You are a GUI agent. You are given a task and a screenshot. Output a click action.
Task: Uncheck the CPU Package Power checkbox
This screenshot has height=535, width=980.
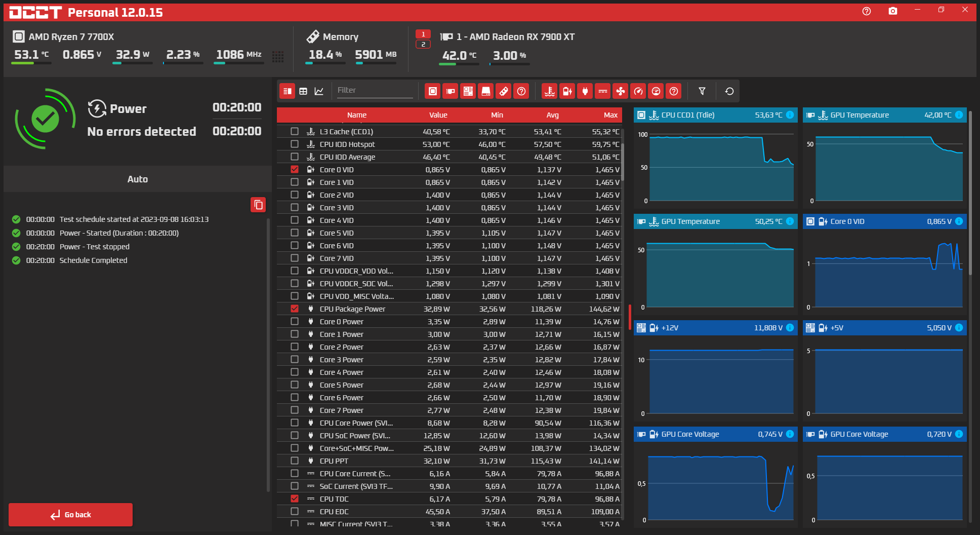[295, 309]
